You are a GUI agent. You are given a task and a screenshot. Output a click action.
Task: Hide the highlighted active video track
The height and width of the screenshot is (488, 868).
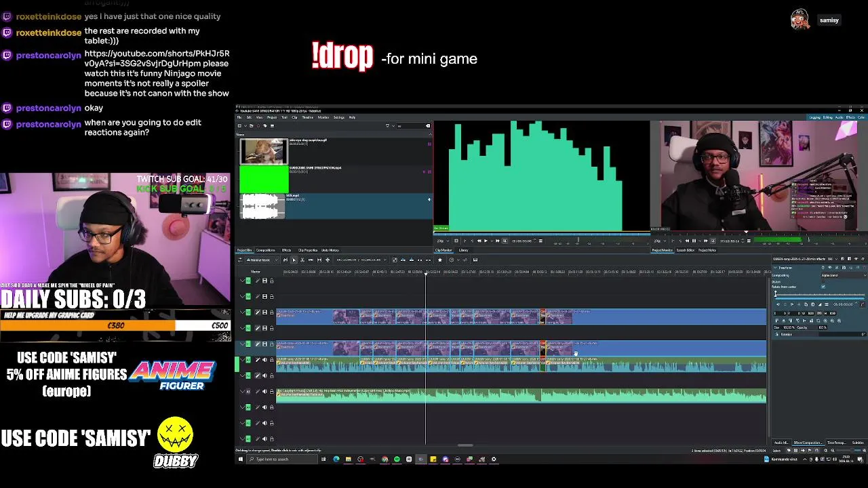(264, 344)
